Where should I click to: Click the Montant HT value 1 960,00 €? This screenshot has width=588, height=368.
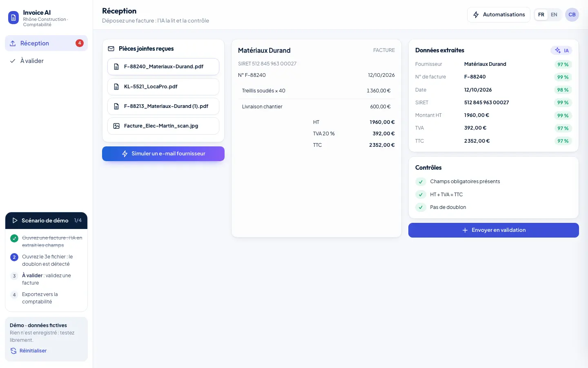[477, 115]
